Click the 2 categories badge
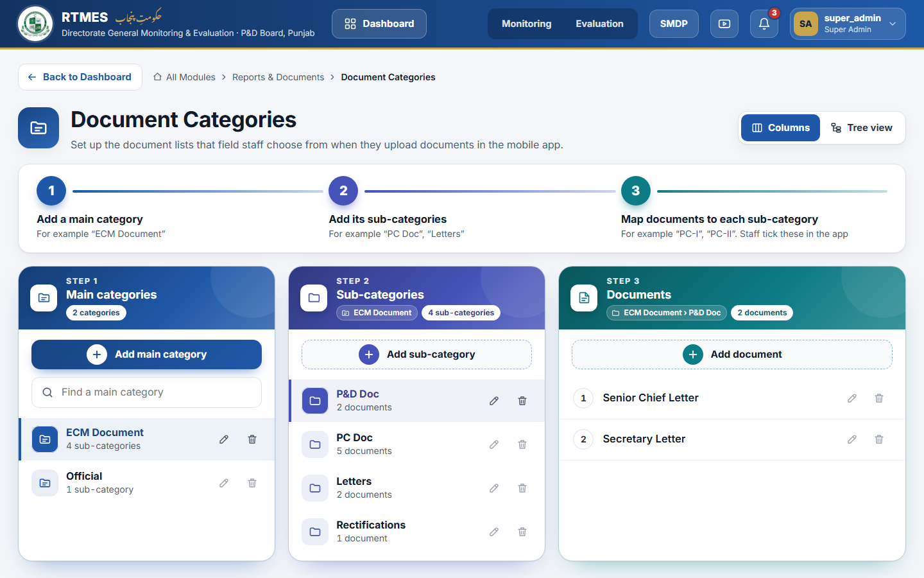924x578 pixels. pos(96,313)
